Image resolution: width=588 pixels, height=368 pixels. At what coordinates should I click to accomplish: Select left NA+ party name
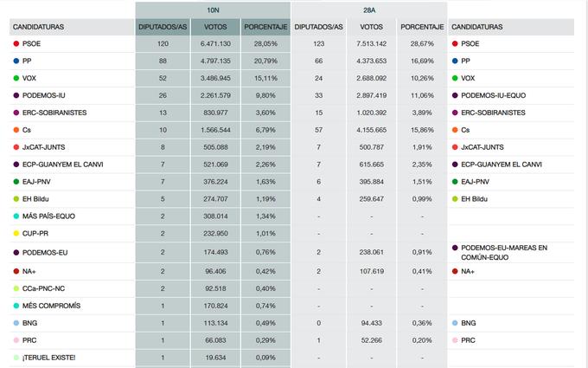coord(29,271)
